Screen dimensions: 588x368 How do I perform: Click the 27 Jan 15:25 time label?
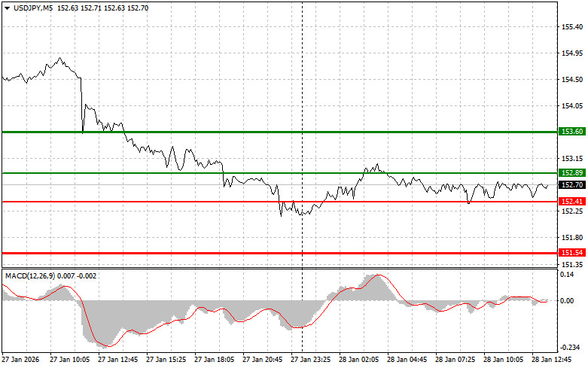(166, 360)
